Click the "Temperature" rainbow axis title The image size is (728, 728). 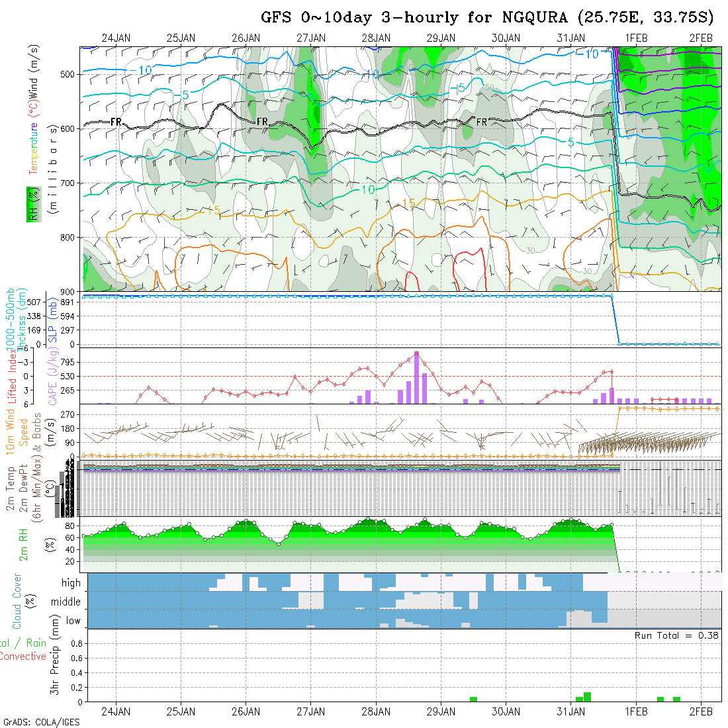(x=33, y=148)
